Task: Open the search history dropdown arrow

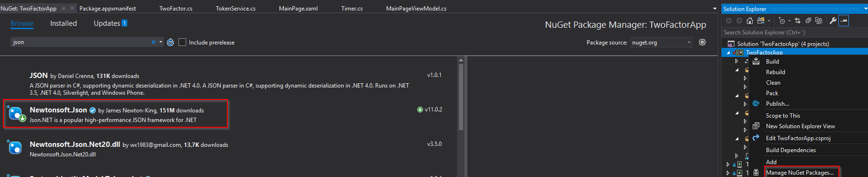Action: point(161,42)
